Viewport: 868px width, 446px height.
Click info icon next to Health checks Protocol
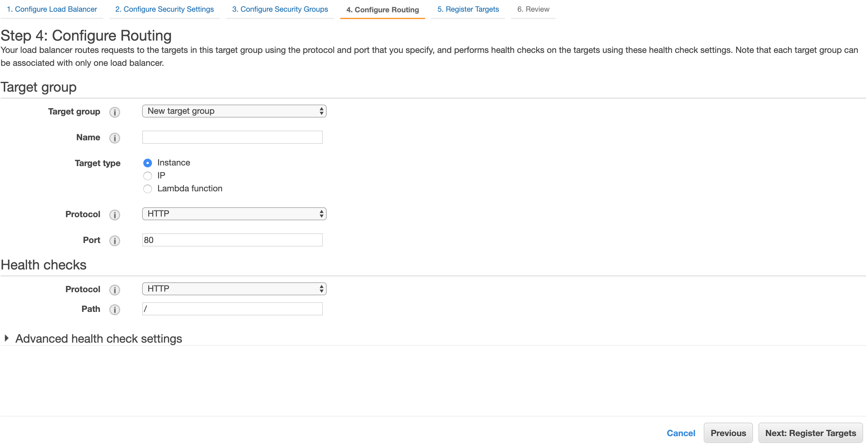pyautogui.click(x=114, y=290)
